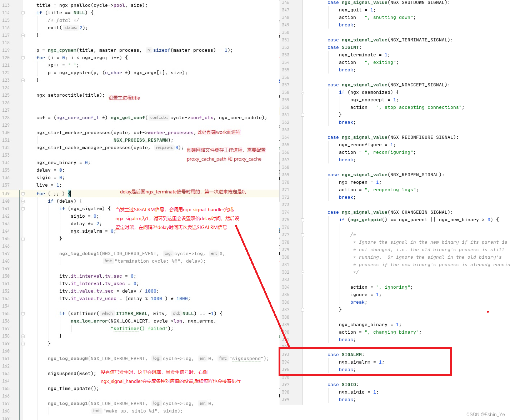510x420 pixels.
Task: Click the 'conf_ctx:' parameter hint on line 128
Action: (159, 118)
